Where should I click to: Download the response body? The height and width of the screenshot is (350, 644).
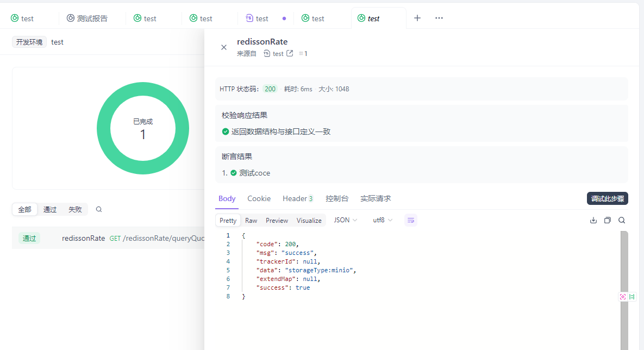[x=593, y=220]
